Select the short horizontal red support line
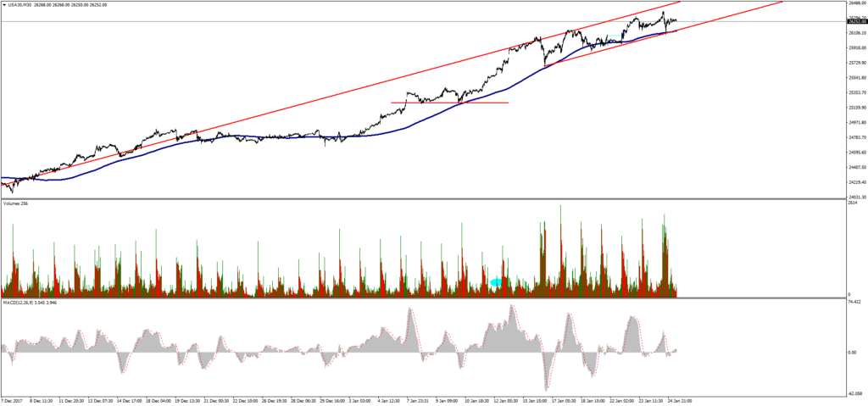Viewport: 868px width, 406px height. tap(449, 103)
